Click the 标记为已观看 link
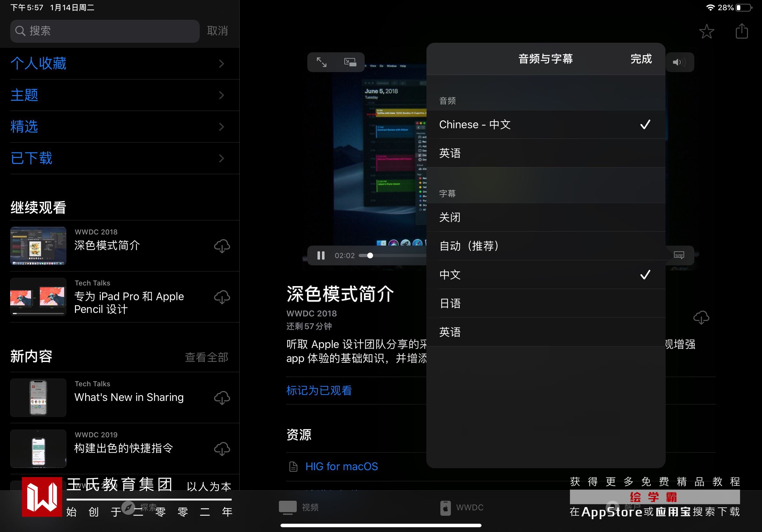This screenshot has height=532, width=762. tap(319, 390)
